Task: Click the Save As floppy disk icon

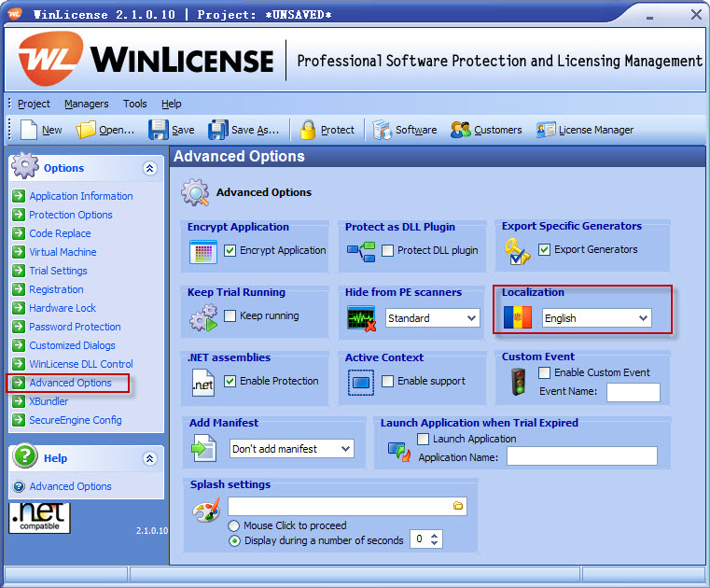Action: coord(217,130)
